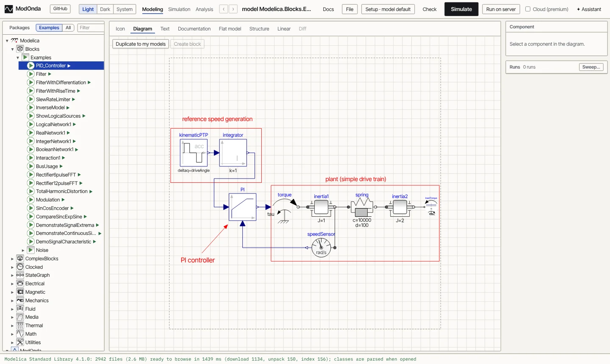Click the Run on server button
The height and width of the screenshot is (364, 610).
pyautogui.click(x=501, y=9)
